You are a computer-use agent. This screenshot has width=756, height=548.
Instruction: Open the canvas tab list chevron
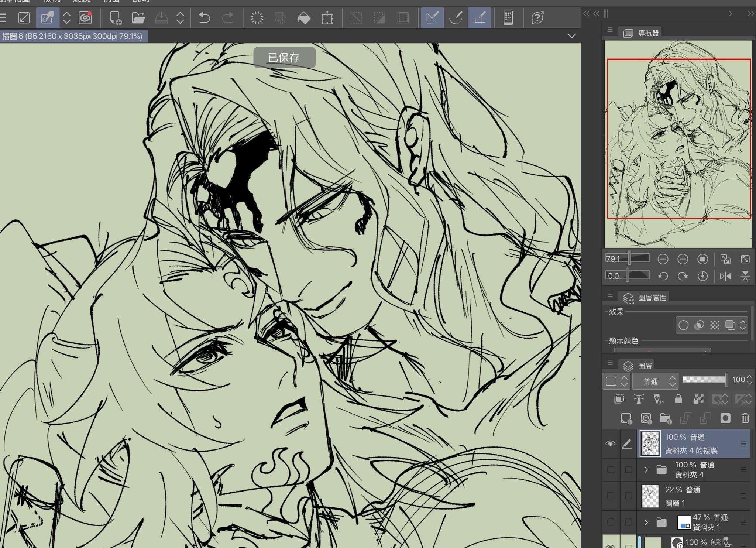point(571,36)
